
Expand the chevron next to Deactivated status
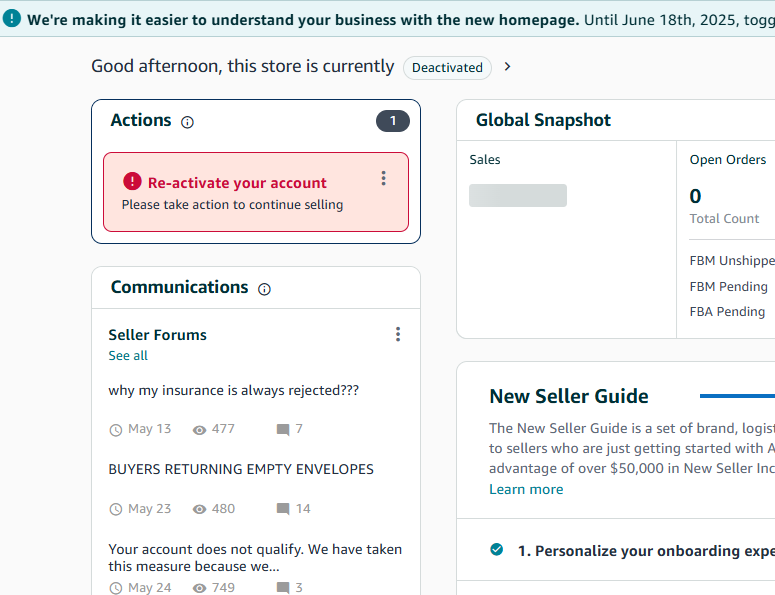point(507,67)
